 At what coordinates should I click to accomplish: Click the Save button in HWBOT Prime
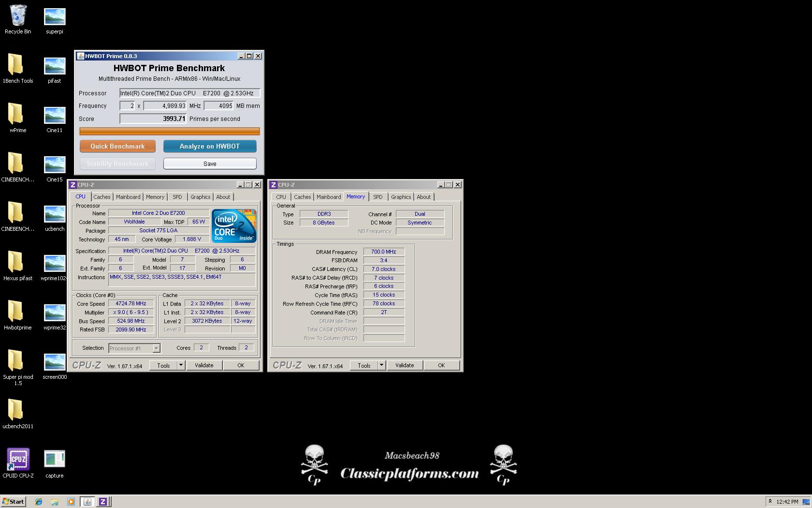pos(210,164)
